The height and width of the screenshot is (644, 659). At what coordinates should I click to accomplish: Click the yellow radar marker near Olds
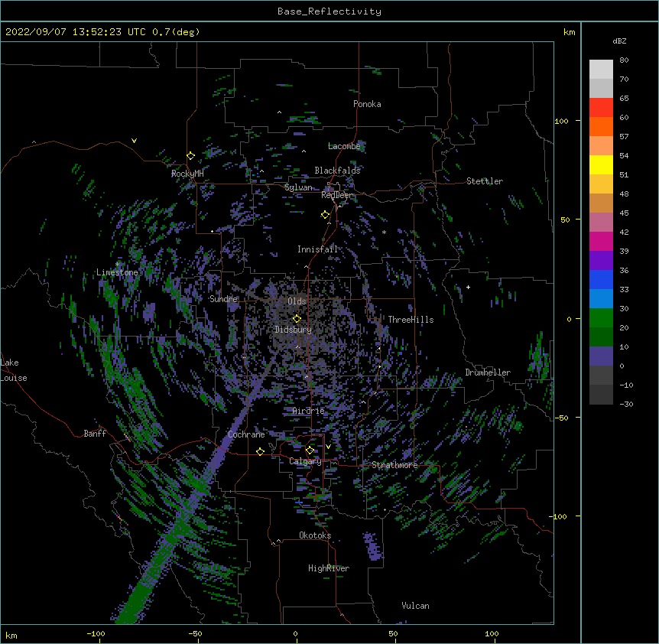pyautogui.click(x=297, y=319)
